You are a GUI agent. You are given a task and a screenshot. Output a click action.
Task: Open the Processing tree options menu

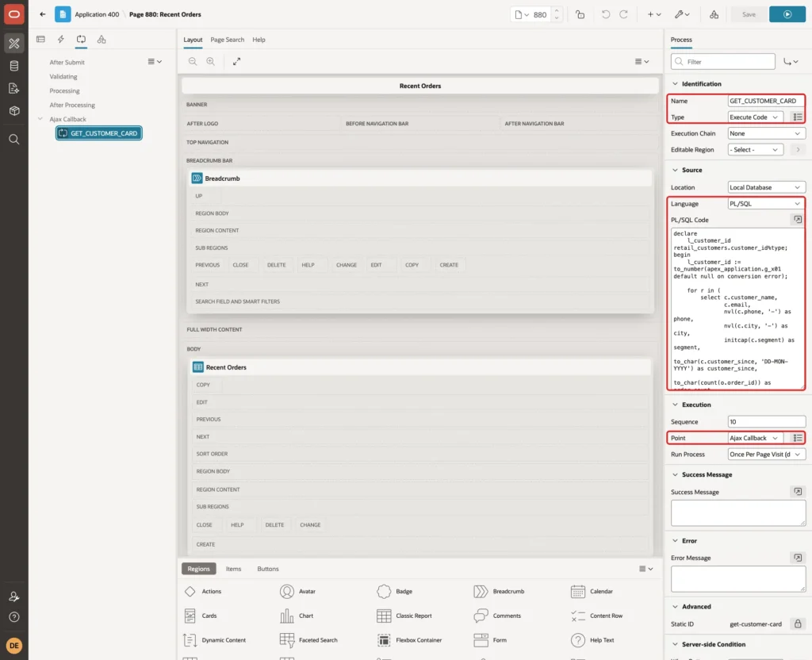[155, 61]
